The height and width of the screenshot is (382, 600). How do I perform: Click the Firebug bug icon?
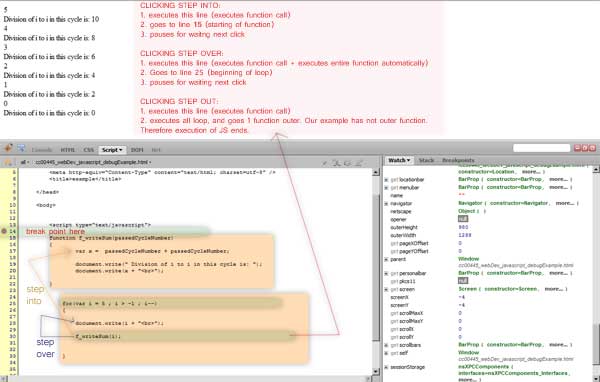[x=8, y=148]
